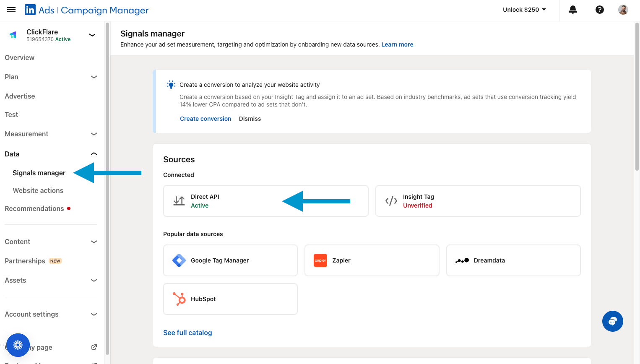Click the LinkedIn logo icon

[30, 10]
